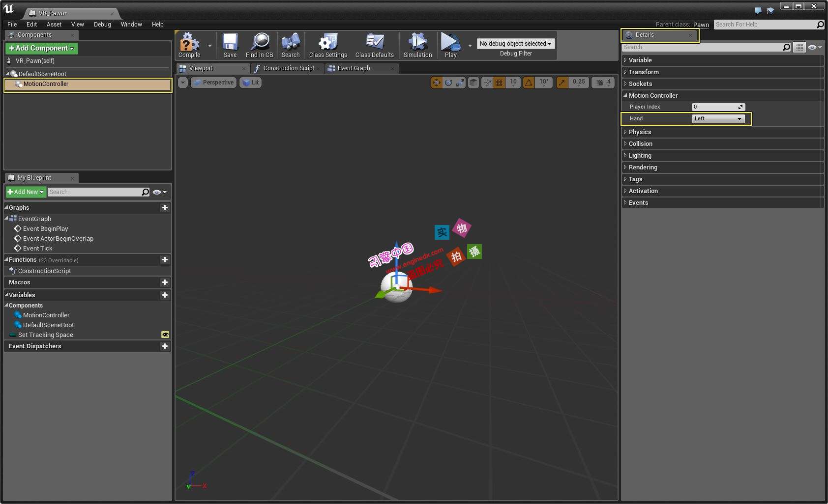Toggle grid snapping in viewport
Viewport: 828px width, 504px height.
coord(499,83)
